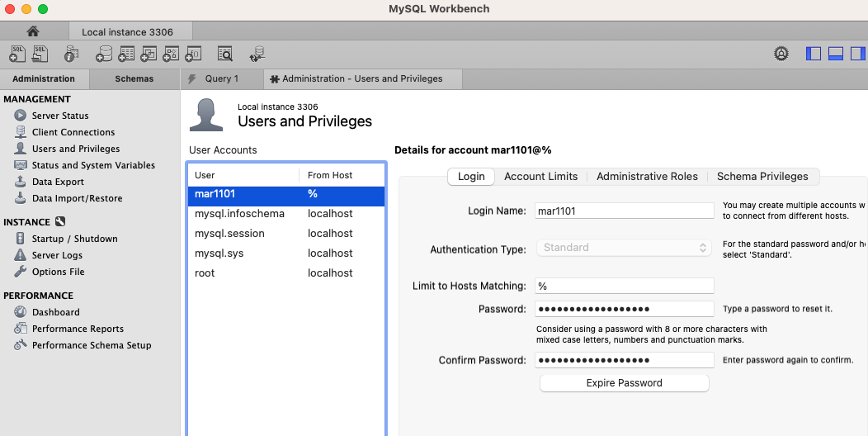Click the Expire Password button

point(625,383)
